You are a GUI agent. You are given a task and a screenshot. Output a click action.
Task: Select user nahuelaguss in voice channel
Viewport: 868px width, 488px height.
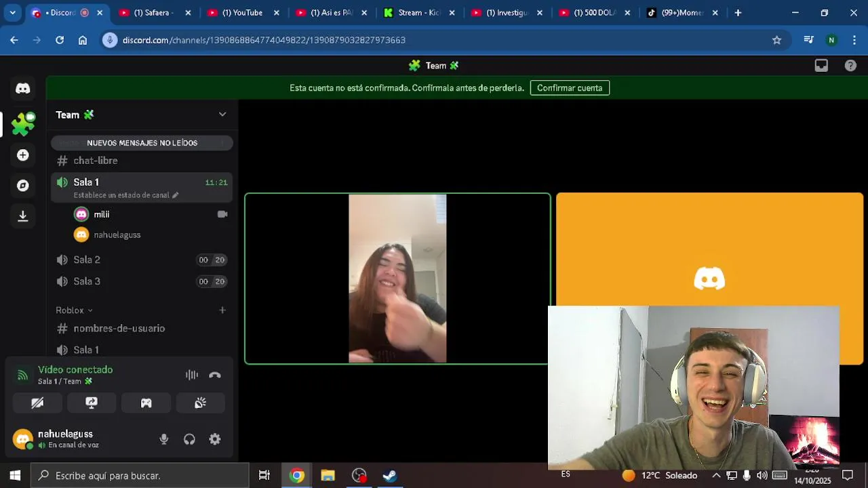pos(151,235)
